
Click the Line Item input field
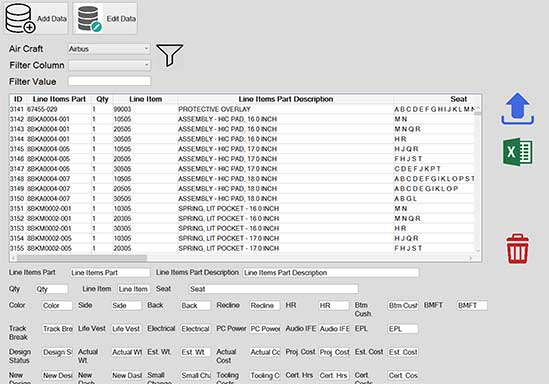tap(133, 289)
